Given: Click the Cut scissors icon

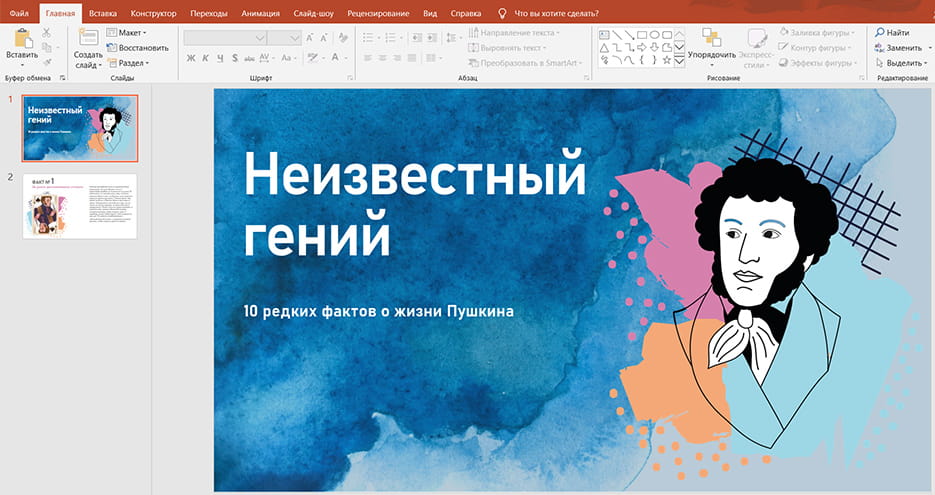Looking at the screenshot, I should 46,33.
